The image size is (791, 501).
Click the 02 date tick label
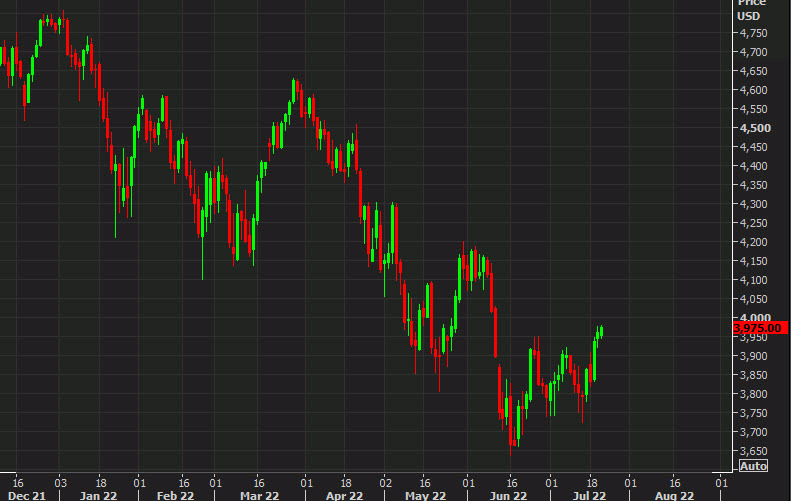click(386, 483)
